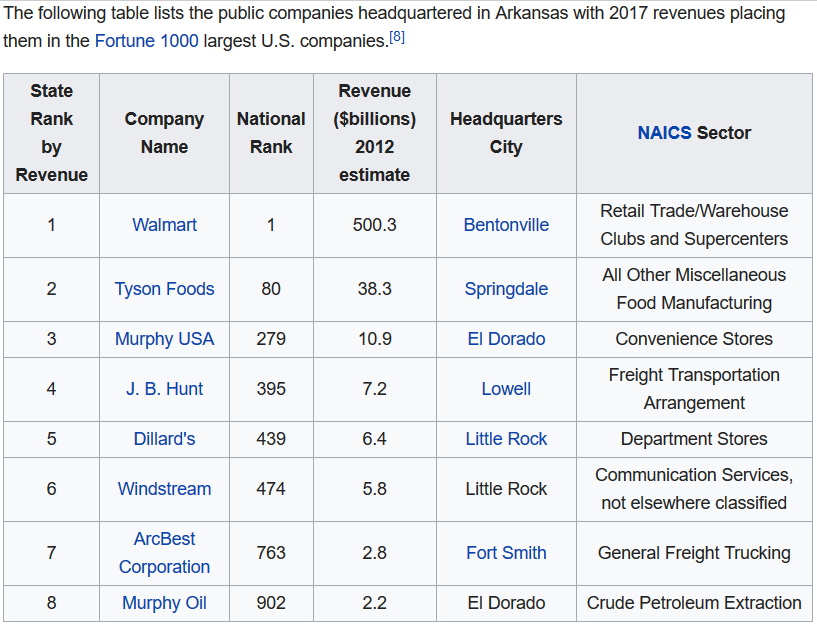Click the revenue value 2.8

pos(375,552)
